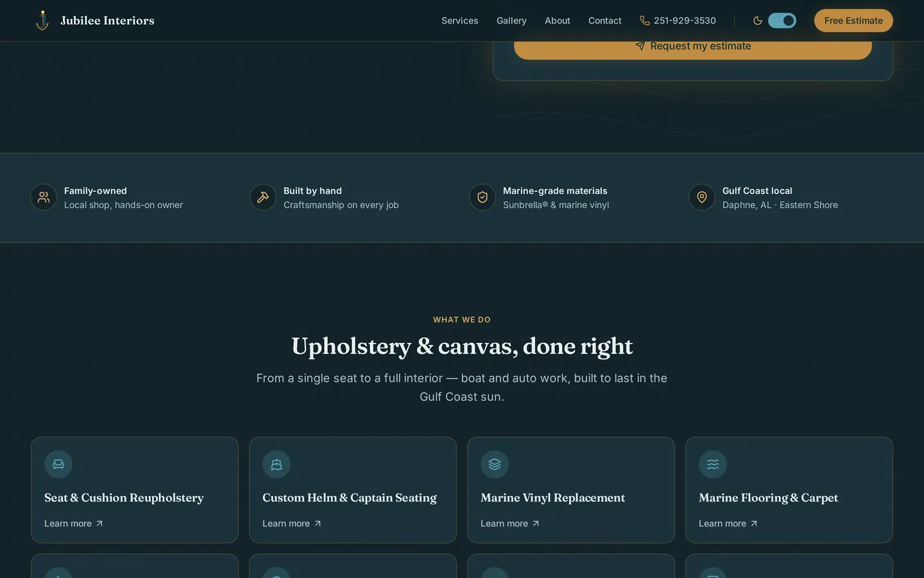924x578 pixels.
Task: Click the Marine-grade materials shield icon
Action: (483, 197)
